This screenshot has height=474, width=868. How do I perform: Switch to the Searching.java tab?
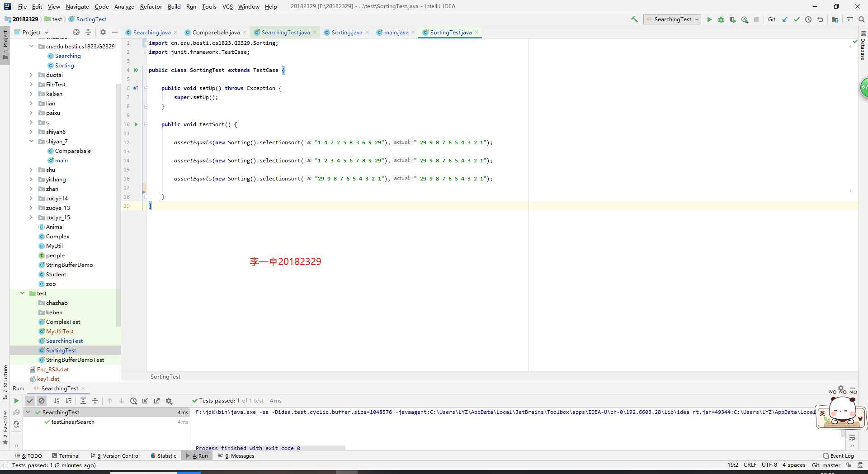coord(151,33)
